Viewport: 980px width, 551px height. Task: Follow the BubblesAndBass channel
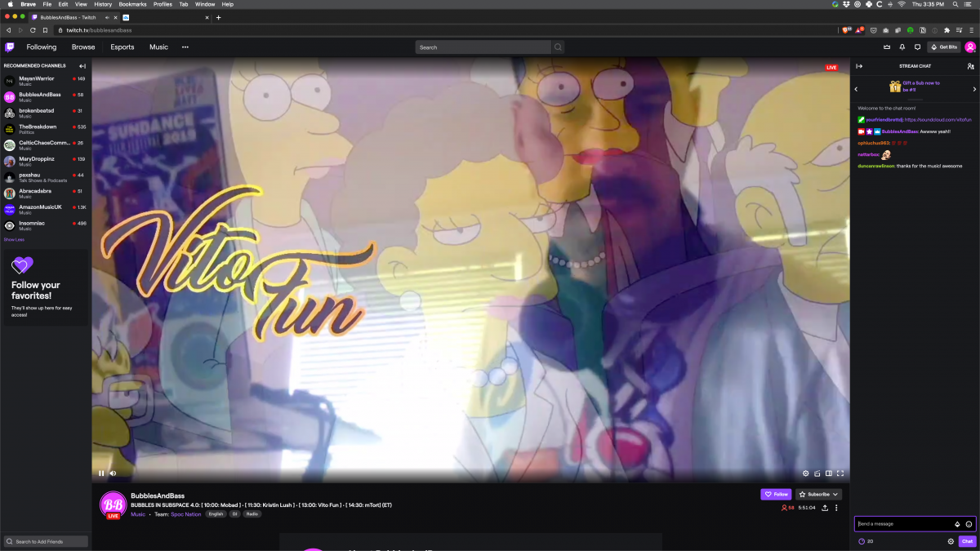776,494
